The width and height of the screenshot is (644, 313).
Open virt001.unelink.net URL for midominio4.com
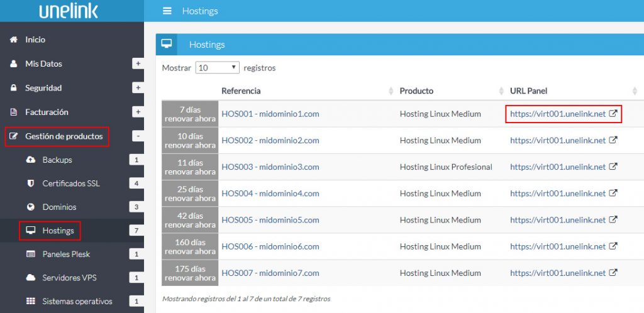tap(558, 193)
